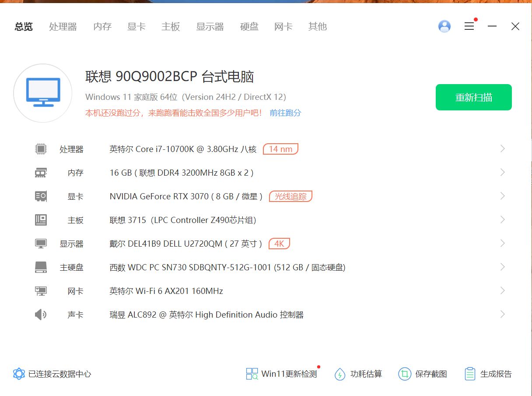Image resolution: width=532 pixels, height=396 pixels.
Task: Click the 生成报告 clipboard icon
Action: click(470, 374)
